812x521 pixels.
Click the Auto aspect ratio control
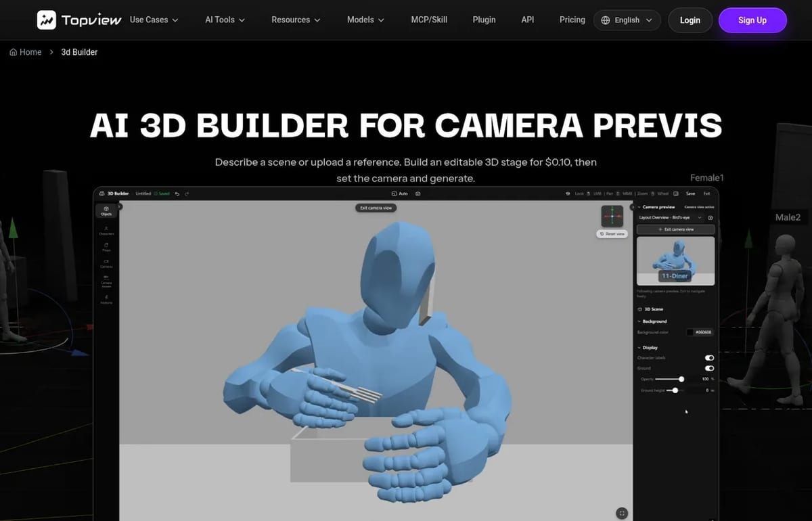[x=400, y=194]
